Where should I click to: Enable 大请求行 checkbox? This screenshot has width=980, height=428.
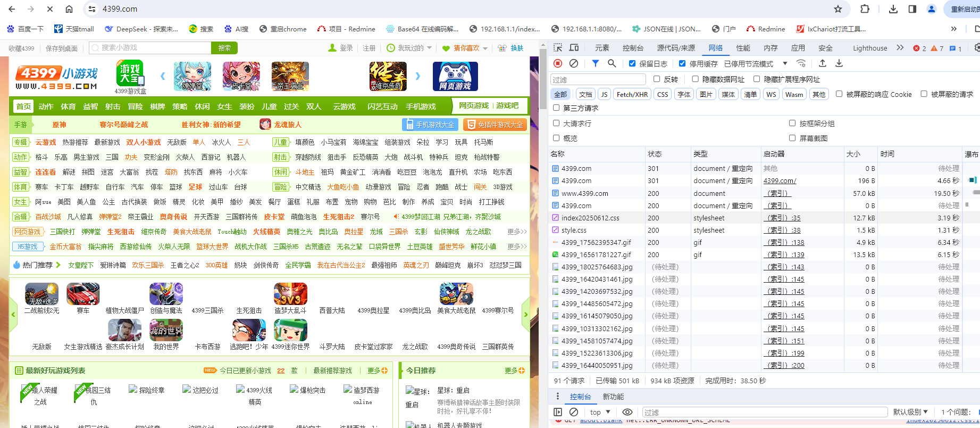[x=556, y=123]
